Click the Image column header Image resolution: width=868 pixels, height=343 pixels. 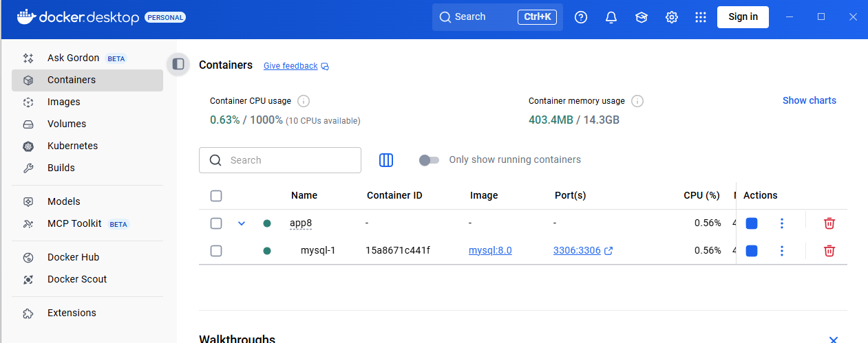[x=484, y=195]
